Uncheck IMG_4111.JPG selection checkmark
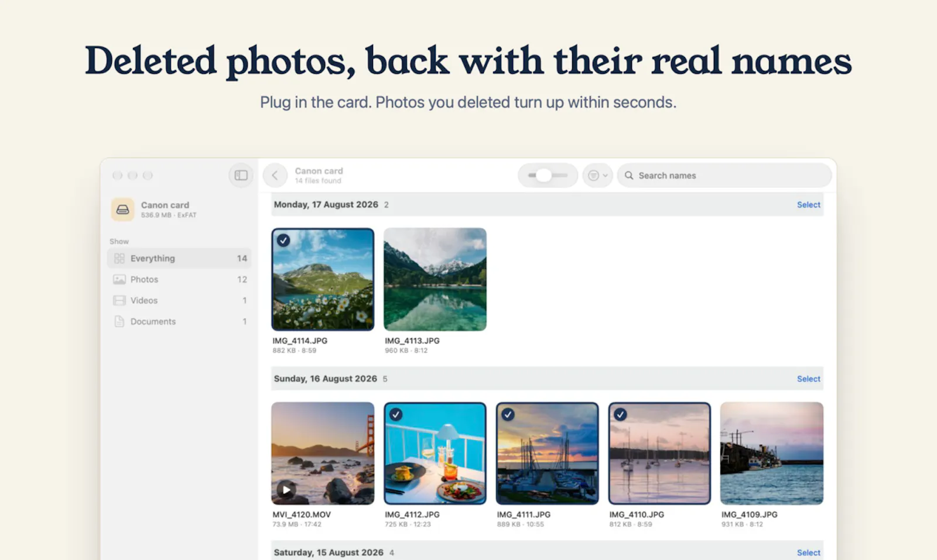937x560 pixels. 508,414
